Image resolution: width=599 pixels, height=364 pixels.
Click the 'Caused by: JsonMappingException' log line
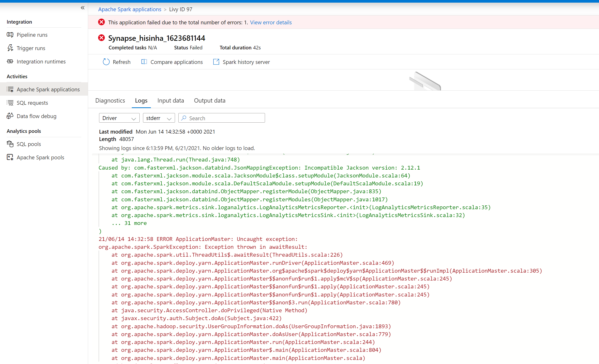coord(259,167)
